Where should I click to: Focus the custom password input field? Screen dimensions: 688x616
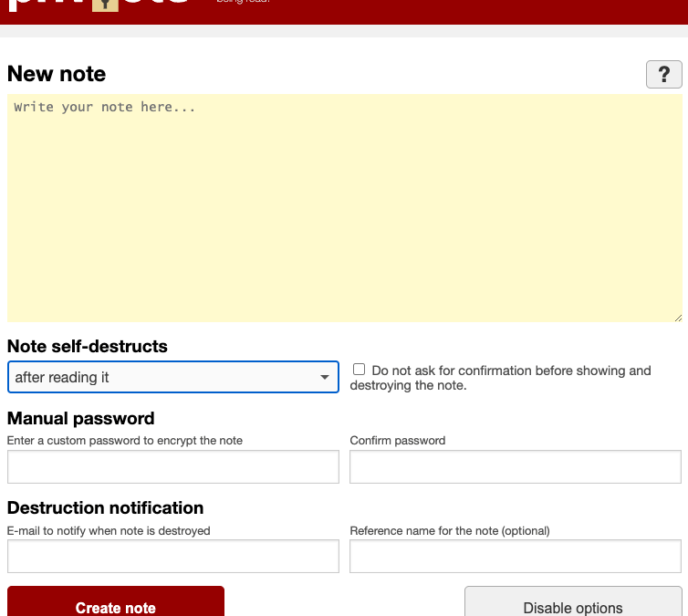point(172,467)
